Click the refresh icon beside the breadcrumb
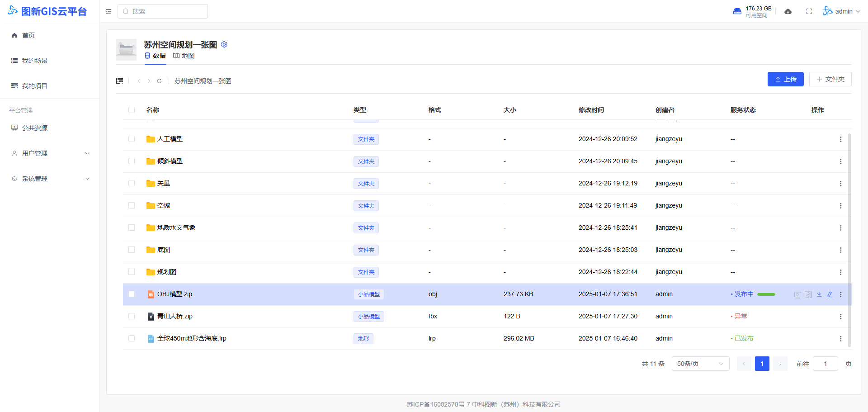Image resolution: width=868 pixels, height=412 pixels. (x=159, y=81)
